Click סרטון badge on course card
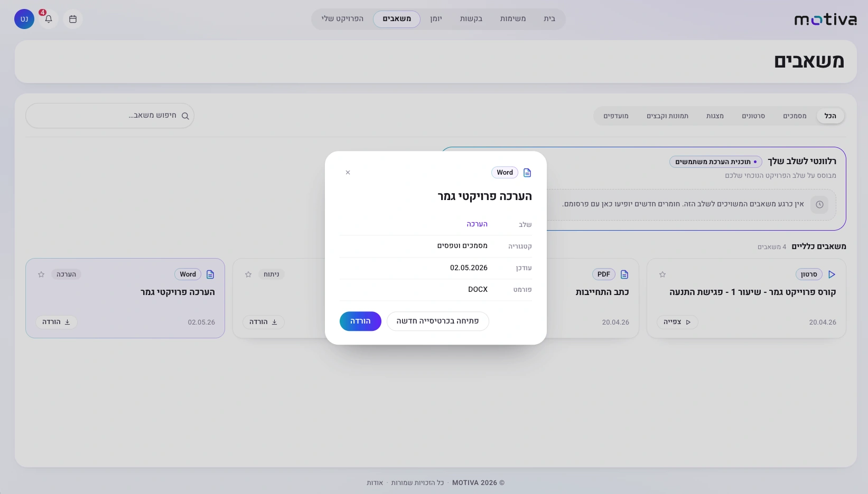 tap(809, 274)
